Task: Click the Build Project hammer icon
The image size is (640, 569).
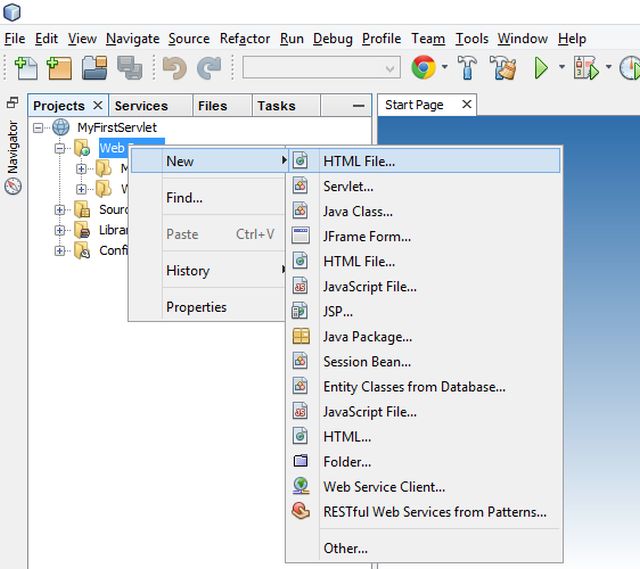Action: click(467, 67)
